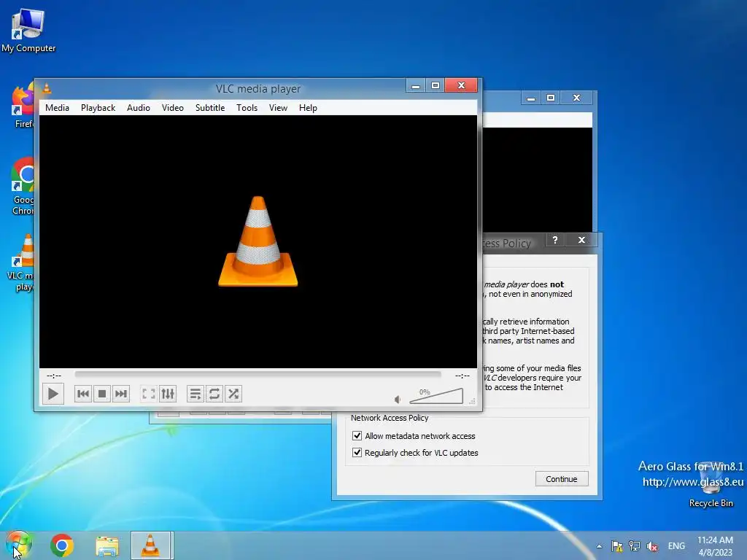Select My Computer desktop icon
The image size is (747, 560).
point(28,31)
